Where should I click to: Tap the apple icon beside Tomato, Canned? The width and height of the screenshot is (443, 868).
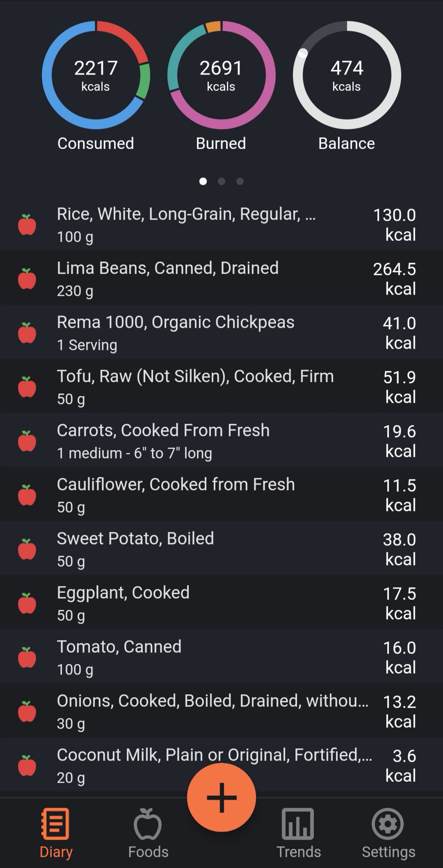click(27, 658)
